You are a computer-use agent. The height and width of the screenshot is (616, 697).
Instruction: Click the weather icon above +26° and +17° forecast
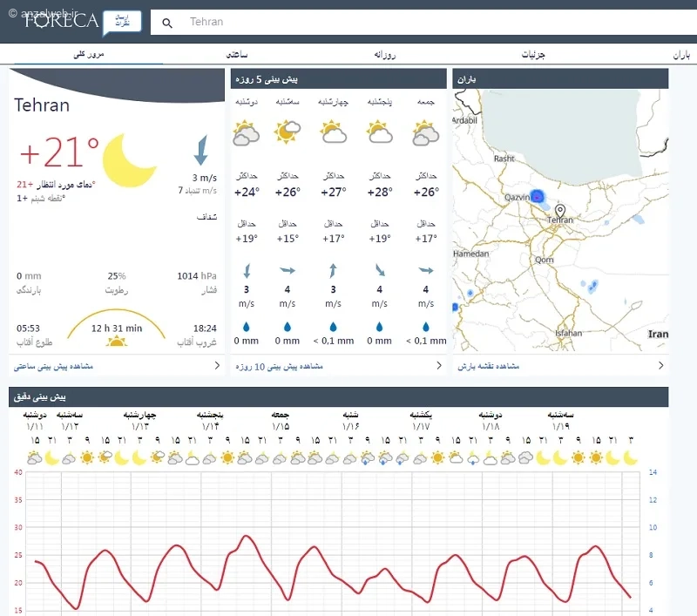click(x=425, y=132)
